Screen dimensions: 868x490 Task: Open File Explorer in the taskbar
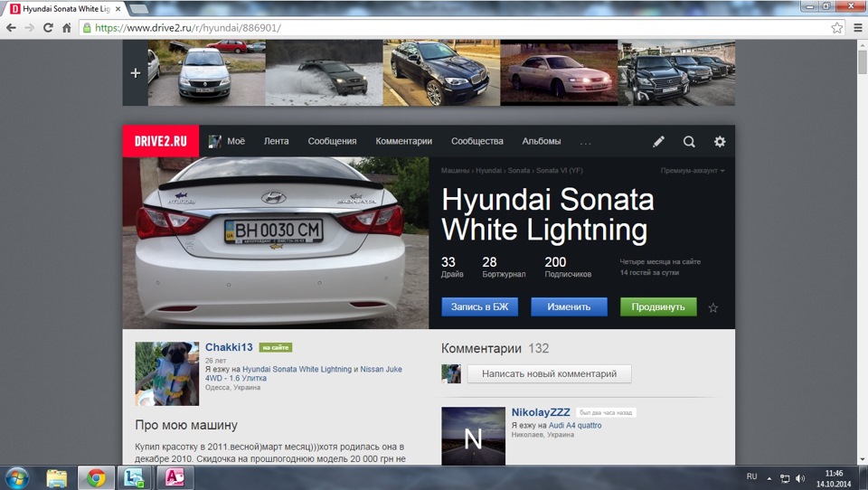point(56,478)
